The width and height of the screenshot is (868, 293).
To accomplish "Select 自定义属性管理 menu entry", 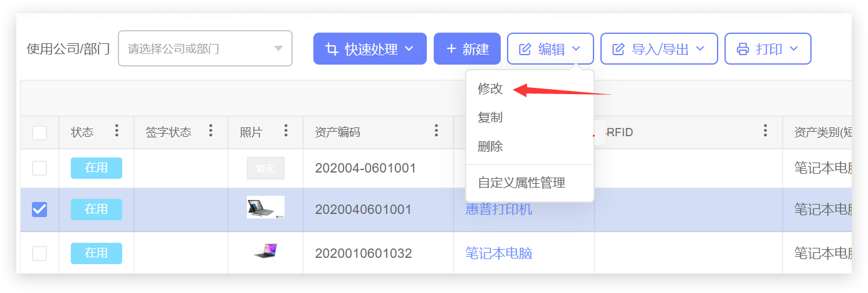I will 521,183.
